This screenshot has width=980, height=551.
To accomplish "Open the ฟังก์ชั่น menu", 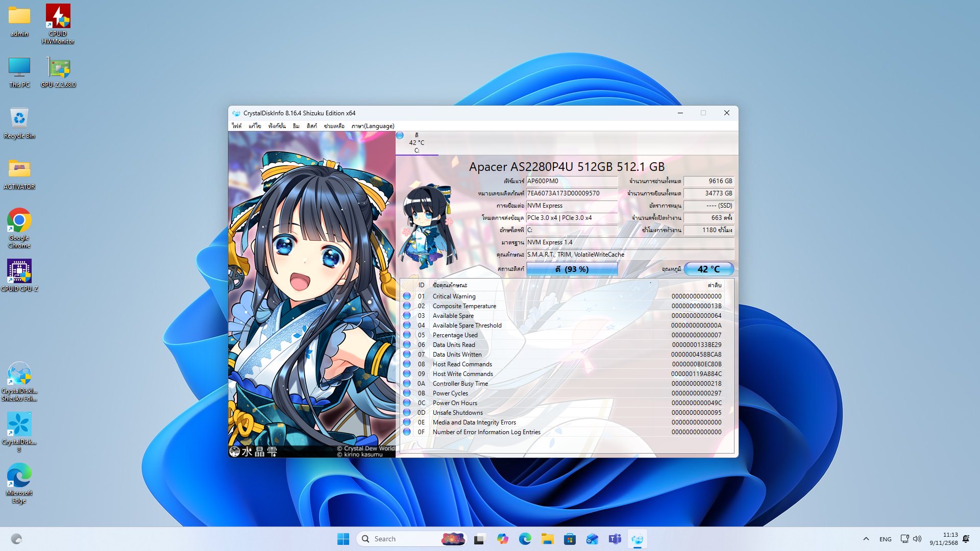I will (277, 126).
